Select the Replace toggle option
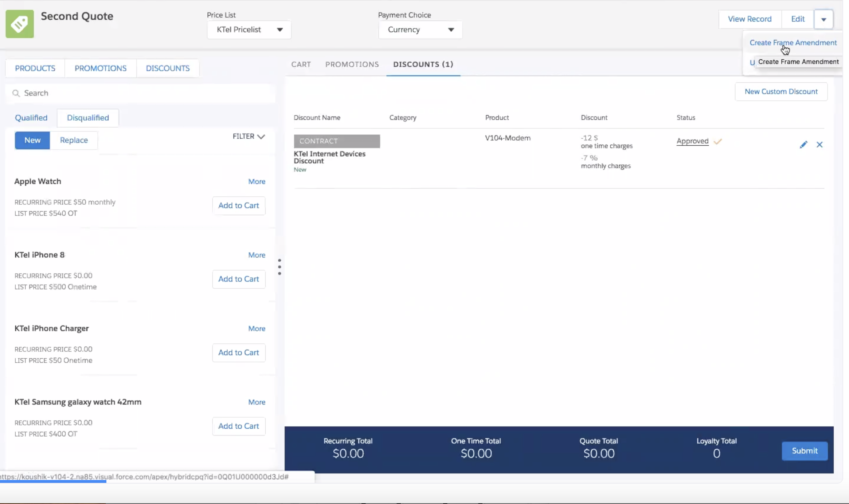 74,140
